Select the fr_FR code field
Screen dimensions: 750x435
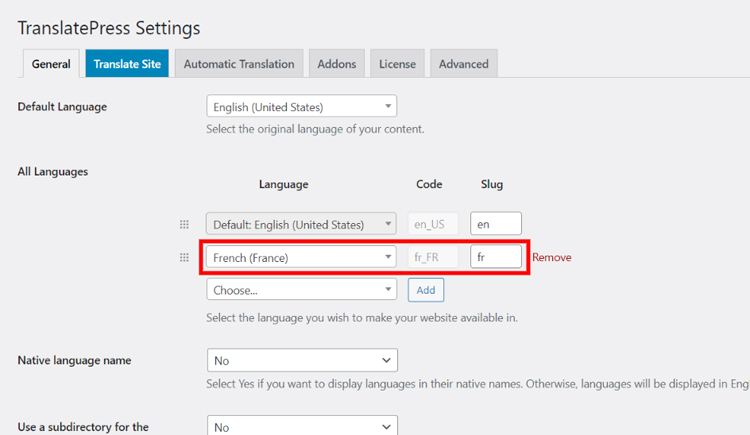(434, 257)
